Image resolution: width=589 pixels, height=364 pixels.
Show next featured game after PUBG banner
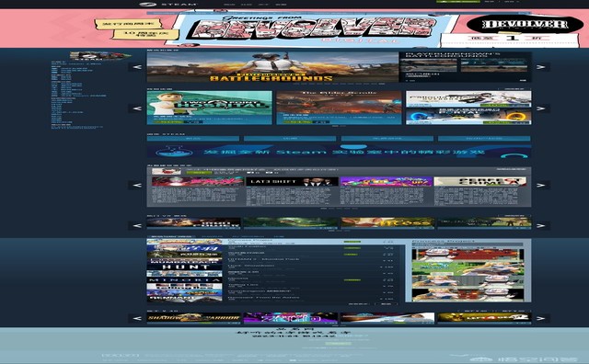tap(540, 67)
